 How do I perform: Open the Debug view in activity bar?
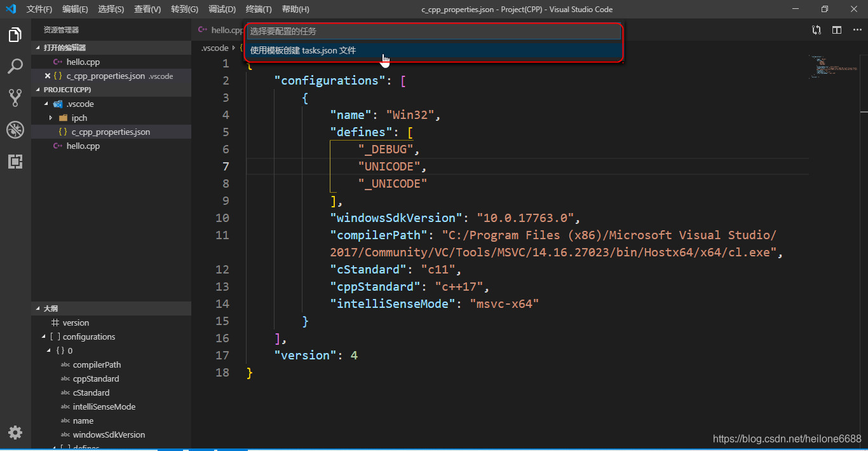coord(15,130)
